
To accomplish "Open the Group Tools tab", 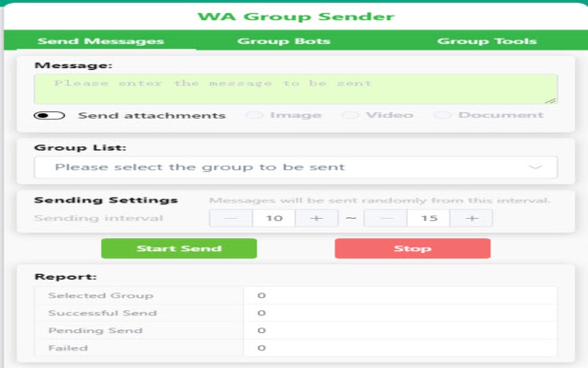I will coord(488,40).
